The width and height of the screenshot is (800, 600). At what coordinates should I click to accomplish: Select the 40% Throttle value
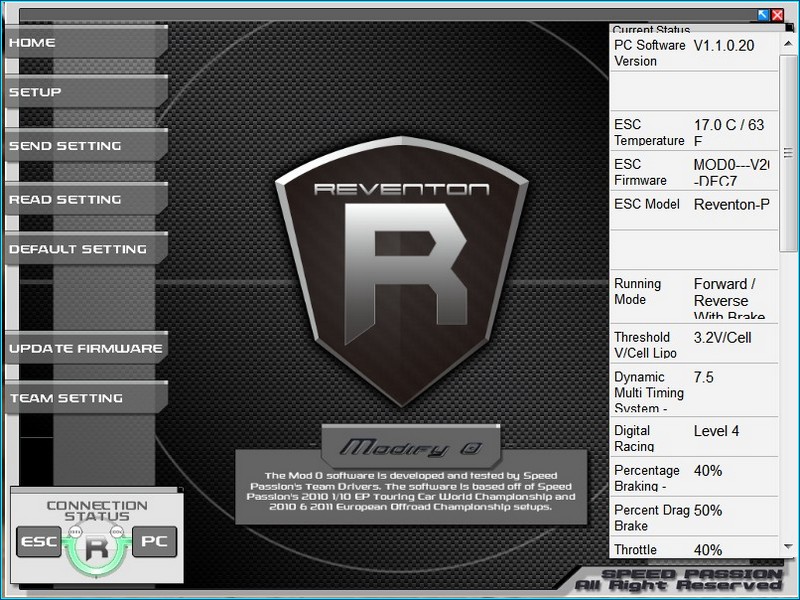(708, 550)
